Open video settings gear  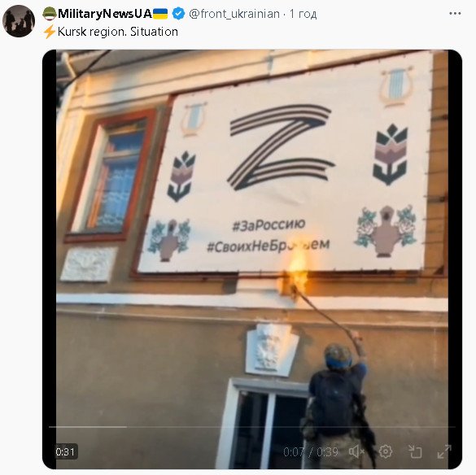[x=386, y=451]
